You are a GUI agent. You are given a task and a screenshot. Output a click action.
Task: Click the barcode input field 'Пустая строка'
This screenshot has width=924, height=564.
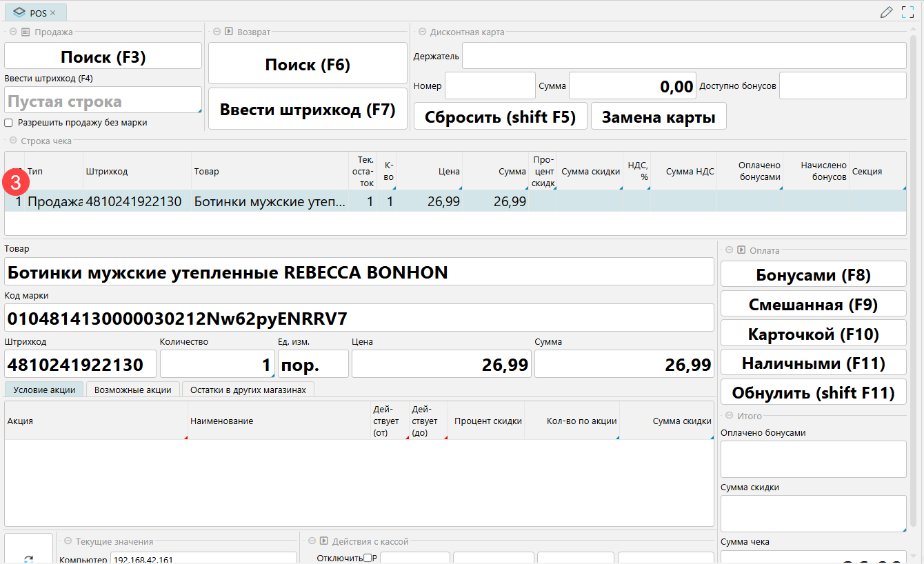point(102,101)
